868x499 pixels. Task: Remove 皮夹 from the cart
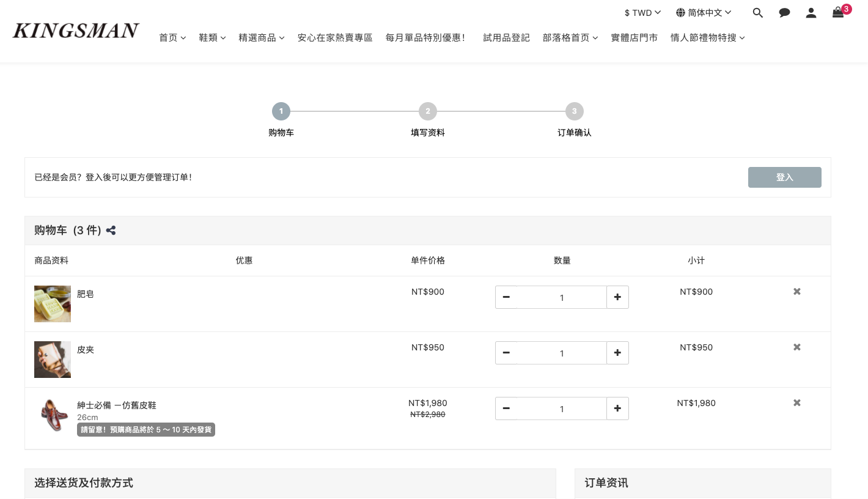point(797,347)
